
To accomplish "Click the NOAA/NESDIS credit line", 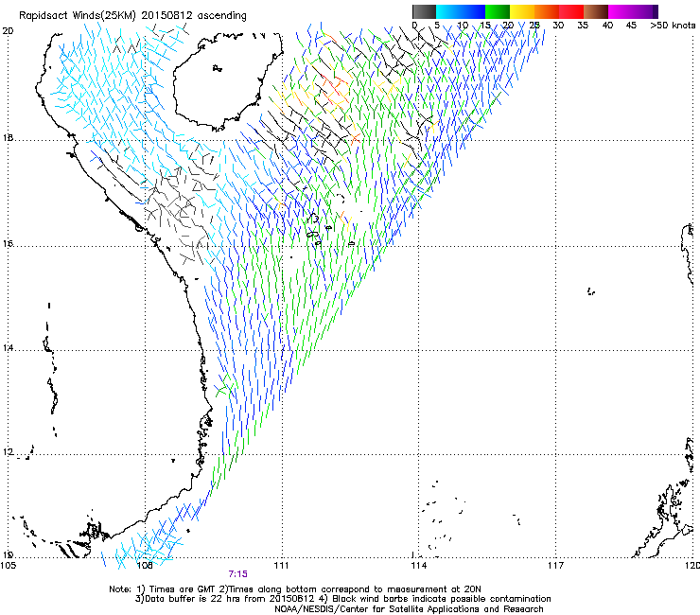I will tap(409, 609).
